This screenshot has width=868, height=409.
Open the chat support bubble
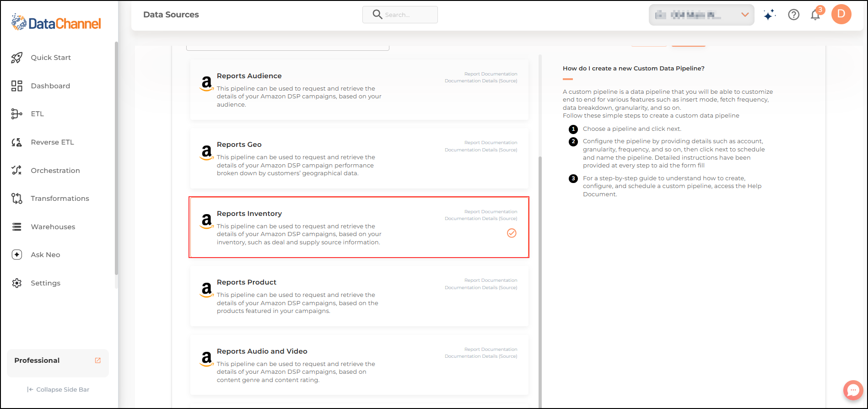pos(853,390)
